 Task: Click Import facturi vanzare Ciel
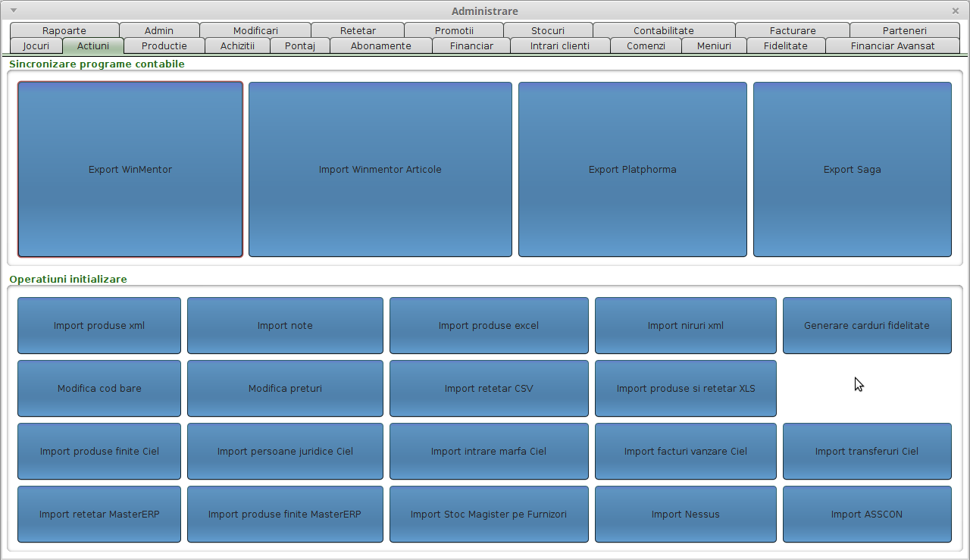(686, 452)
